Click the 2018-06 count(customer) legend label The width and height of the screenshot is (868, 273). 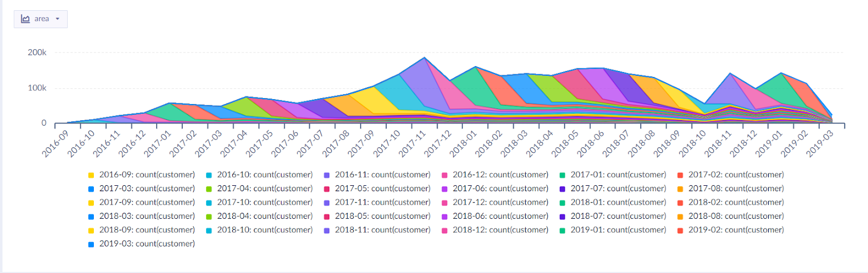click(x=501, y=216)
